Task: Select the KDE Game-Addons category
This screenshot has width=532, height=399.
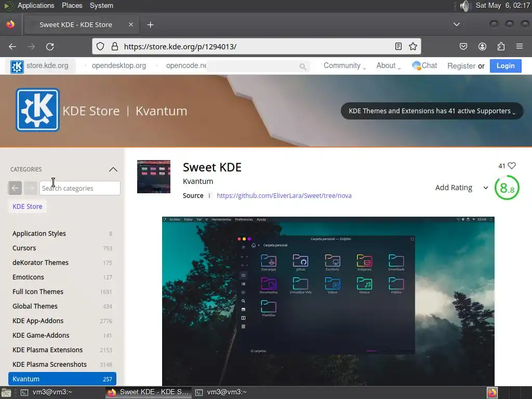Action: (x=62, y=336)
